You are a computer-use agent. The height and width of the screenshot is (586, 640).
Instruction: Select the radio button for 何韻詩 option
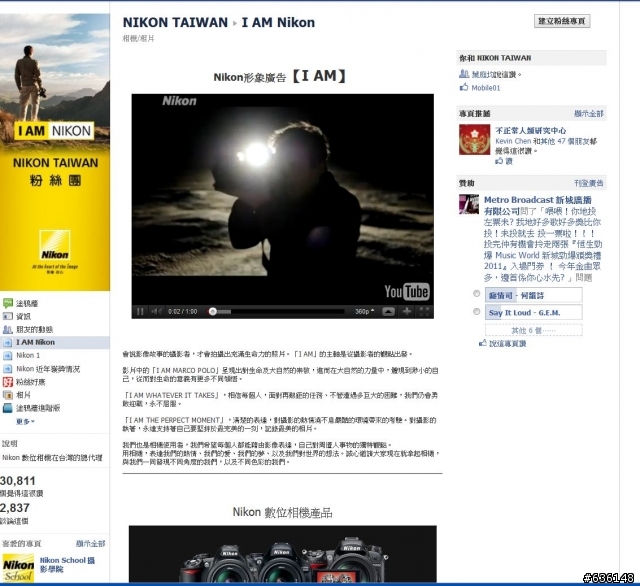tap(476, 293)
